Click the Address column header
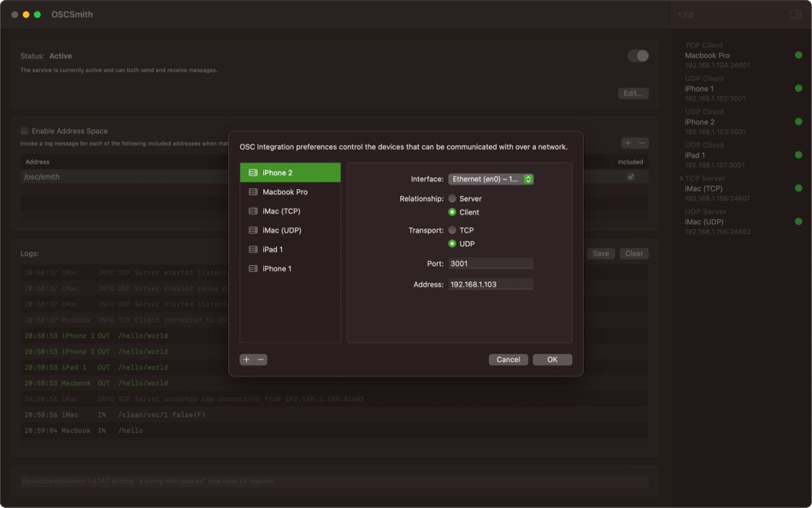 pyautogui.click(x=38, y=162)
